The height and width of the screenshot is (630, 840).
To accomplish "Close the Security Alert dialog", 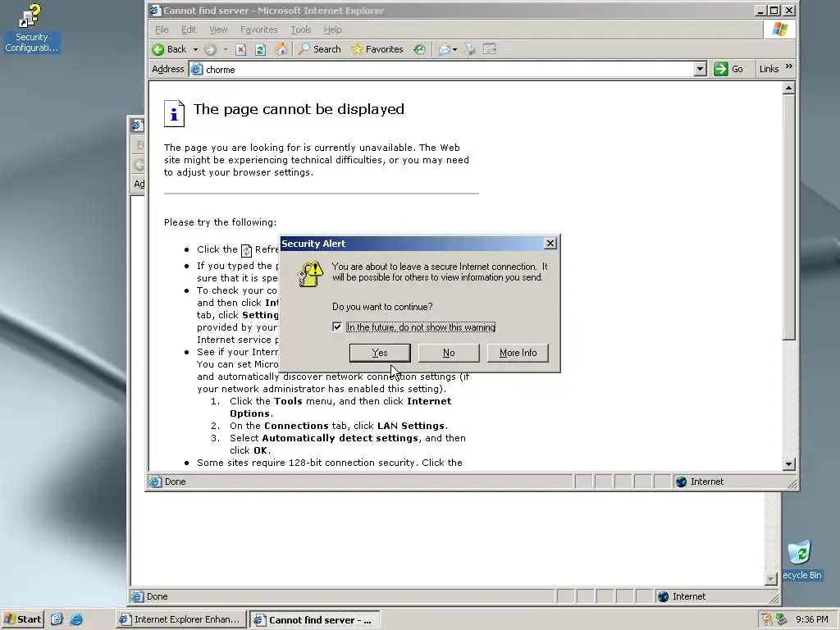I will (550, 244).
